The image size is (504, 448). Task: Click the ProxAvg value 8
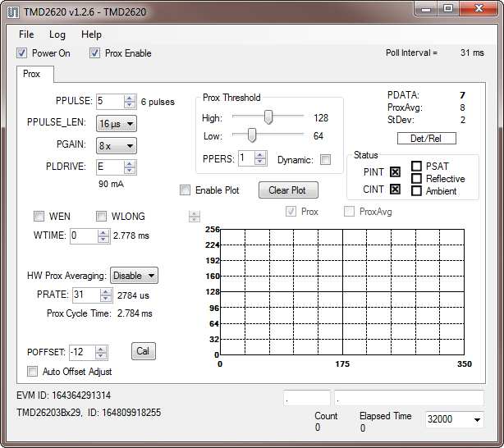click(x=462, y=107)
